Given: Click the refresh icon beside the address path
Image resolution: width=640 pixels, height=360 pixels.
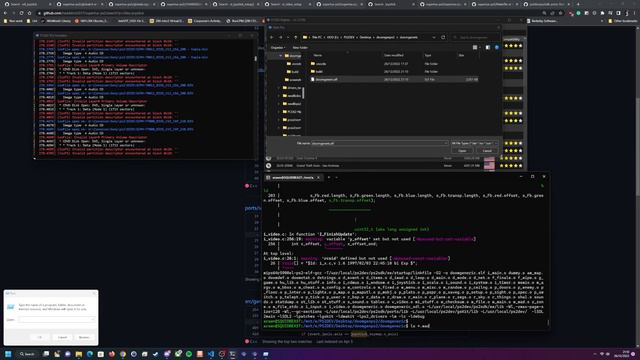Looking at the screenshot, I should pos(443,37).
